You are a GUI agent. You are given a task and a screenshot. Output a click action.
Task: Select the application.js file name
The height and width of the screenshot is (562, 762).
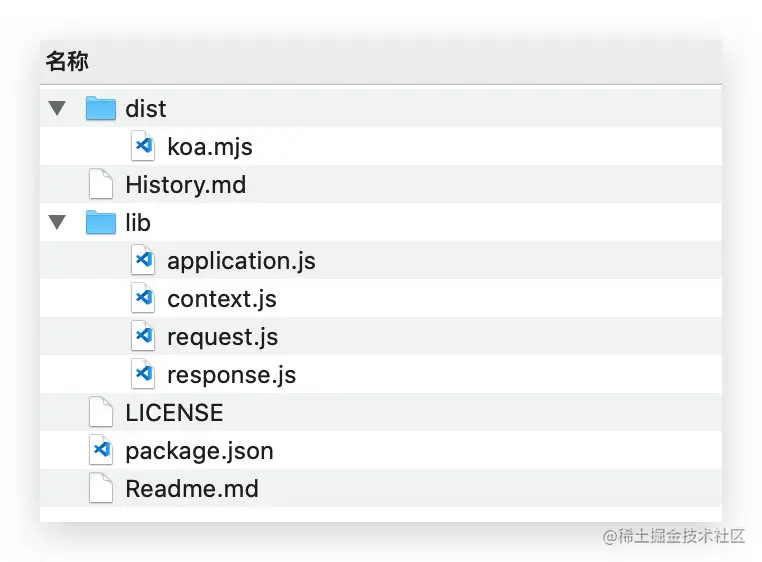241,261
